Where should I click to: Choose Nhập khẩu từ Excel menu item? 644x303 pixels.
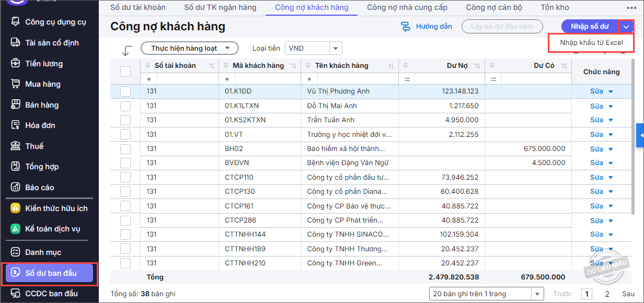[591, 43]
